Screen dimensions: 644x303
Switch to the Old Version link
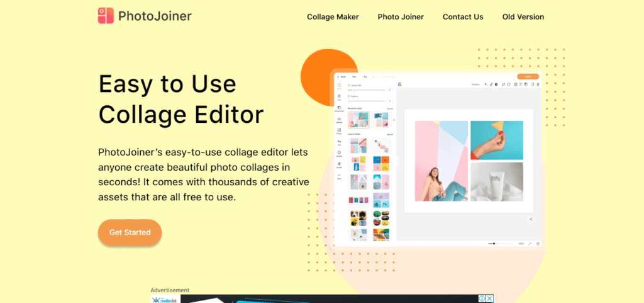(523, 17)
